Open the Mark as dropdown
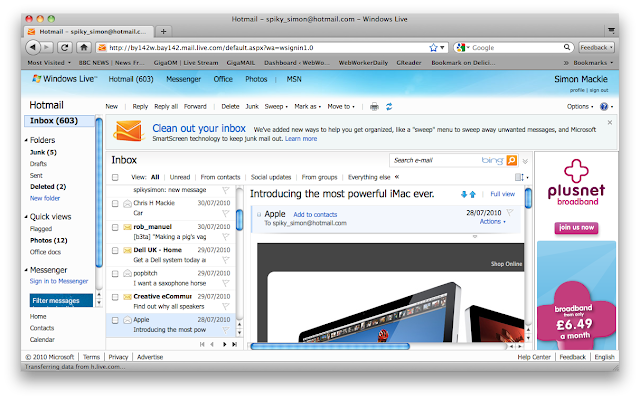 (308, 107)
